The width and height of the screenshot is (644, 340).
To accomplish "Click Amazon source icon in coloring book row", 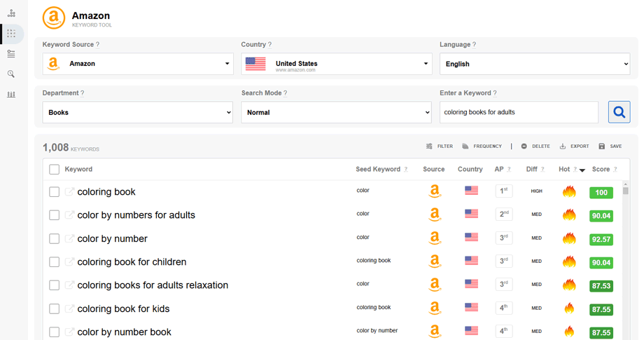I will click(x=435, y=191).
